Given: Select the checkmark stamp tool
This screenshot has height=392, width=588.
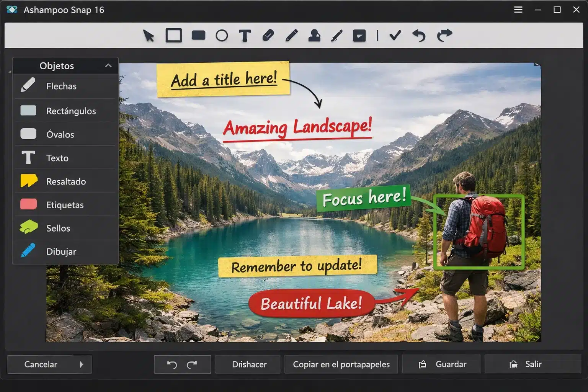Looking at the screenshot, I should 395,36.
